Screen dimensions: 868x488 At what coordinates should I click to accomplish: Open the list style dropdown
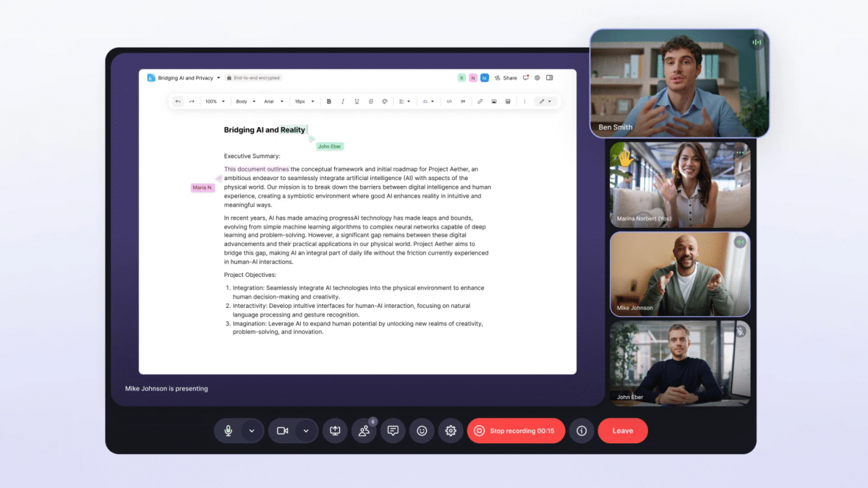click(429, 101)
